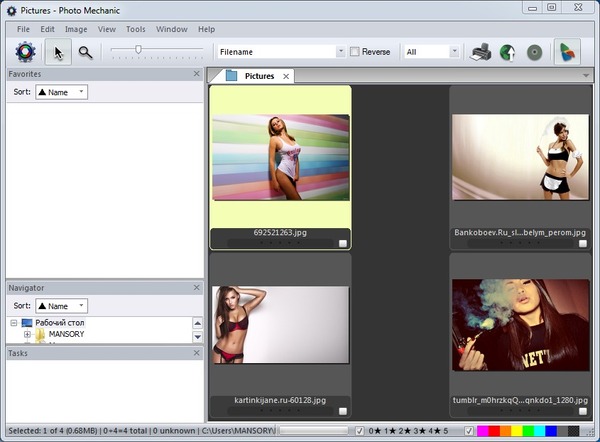Tick the selection box on 692521263.jpg
The width and height of the screenshot is (600, 442).
[x=343, y=243]
